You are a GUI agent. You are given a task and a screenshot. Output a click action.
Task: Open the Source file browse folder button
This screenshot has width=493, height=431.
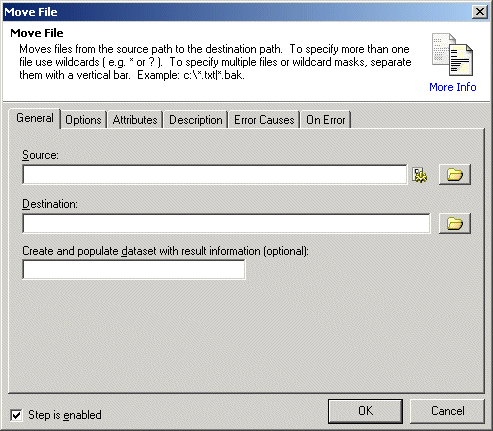455,174
